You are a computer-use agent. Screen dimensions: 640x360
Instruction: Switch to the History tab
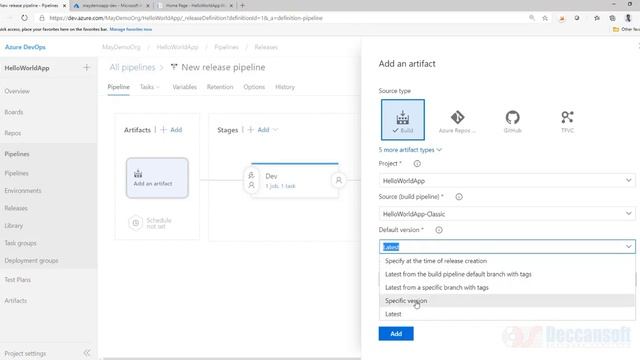point(285,87)
